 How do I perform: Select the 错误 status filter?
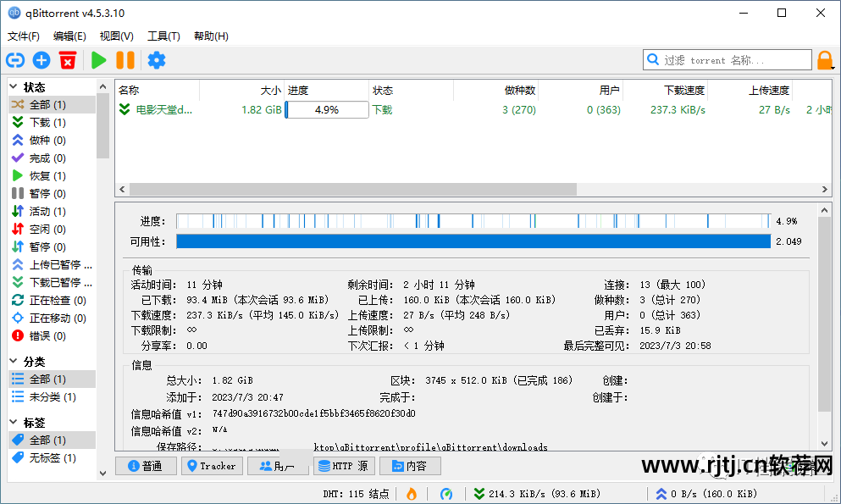(41, 335)
